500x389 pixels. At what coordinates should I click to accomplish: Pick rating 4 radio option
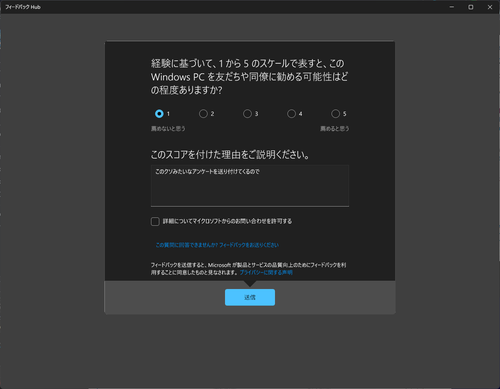click(x=291, y=114)
